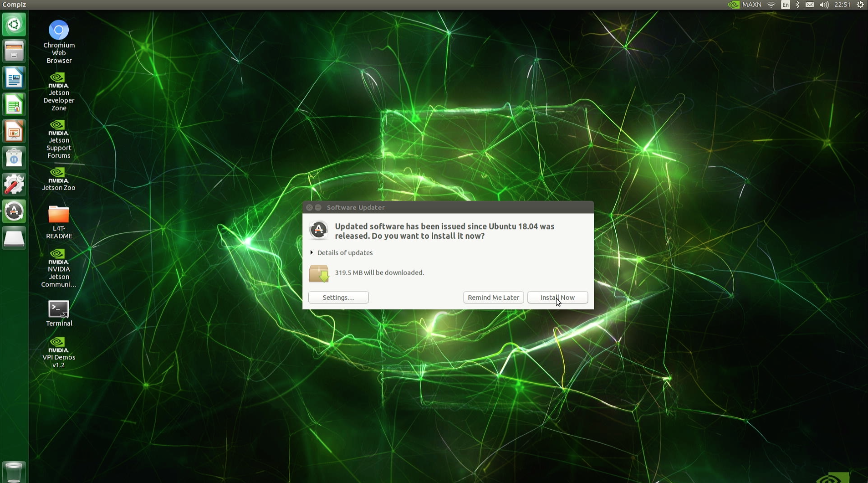This screenshot has height=483, width=868.
Task: Open the session power gear menu
Action: (860, 5)
